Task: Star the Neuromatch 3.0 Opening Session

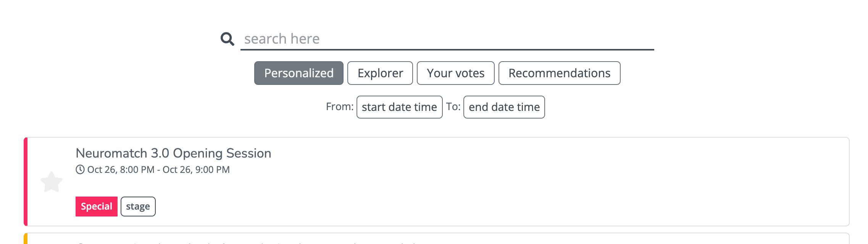Action: pyautogui.click(x=52, y=182)
